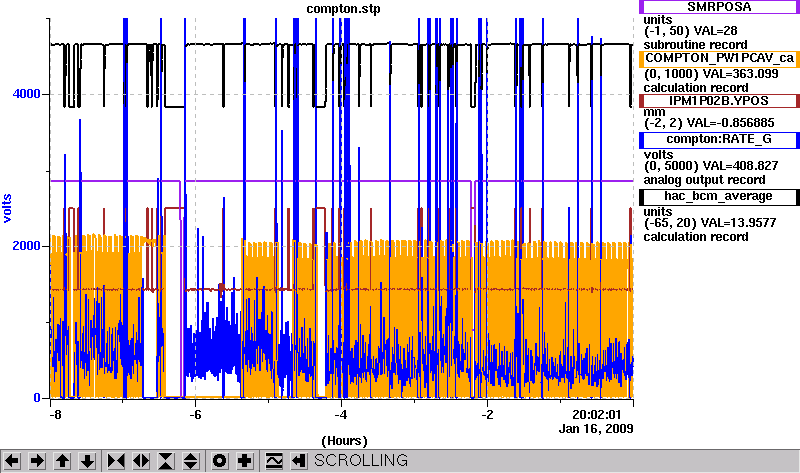Click the vertical volts axis label
This screenshot has height=473, width=800.
coord(7,208)
